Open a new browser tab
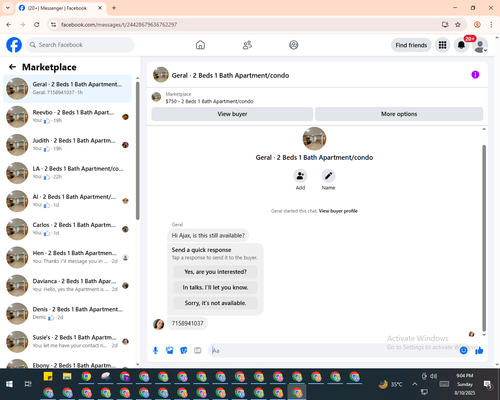500x400 pixels. click(114, 8)
